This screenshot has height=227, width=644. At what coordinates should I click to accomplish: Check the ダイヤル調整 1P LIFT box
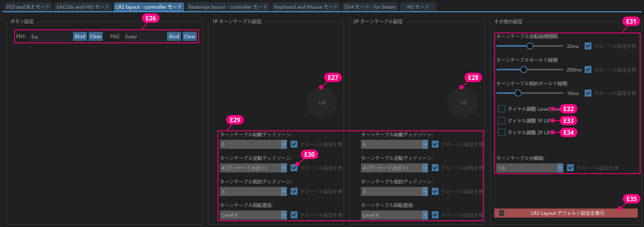(x=502, y=121)
